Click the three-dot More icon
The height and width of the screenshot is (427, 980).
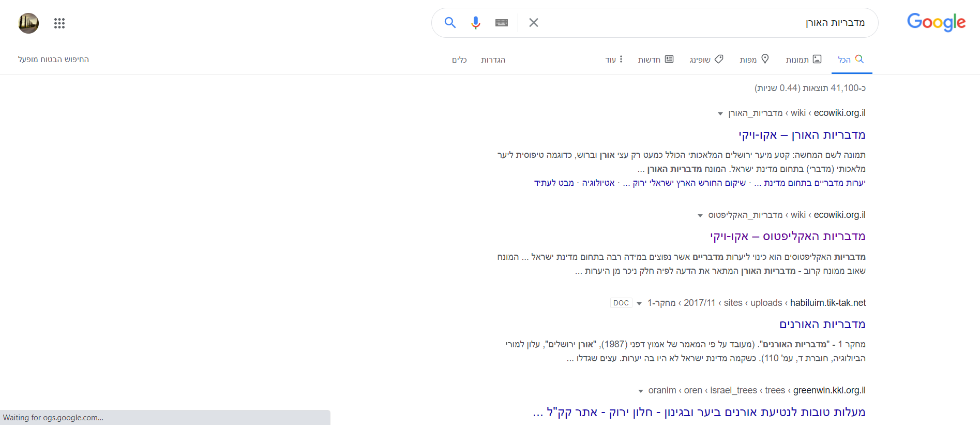621,59
